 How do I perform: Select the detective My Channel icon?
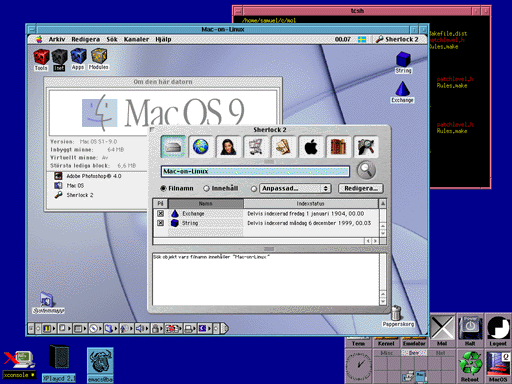[x=366, y=146]
